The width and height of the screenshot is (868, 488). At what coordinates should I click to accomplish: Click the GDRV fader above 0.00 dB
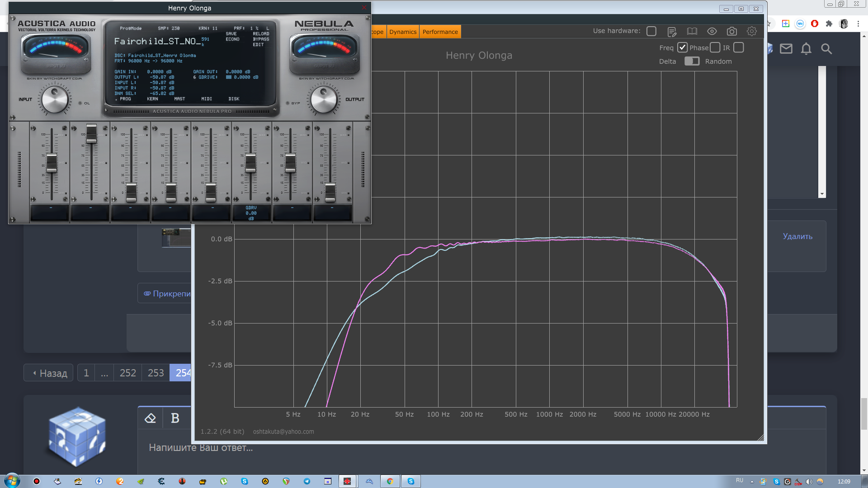[x=250, y=164]
